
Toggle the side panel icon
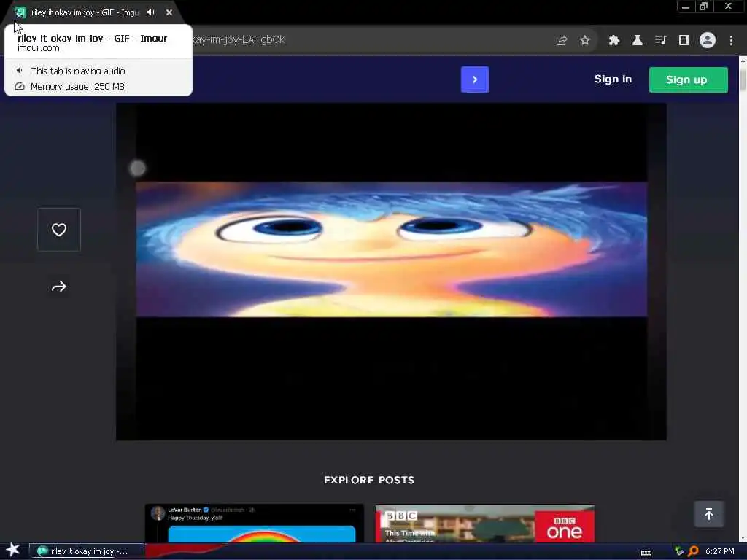pyautogui.click(x=684, y=41)
